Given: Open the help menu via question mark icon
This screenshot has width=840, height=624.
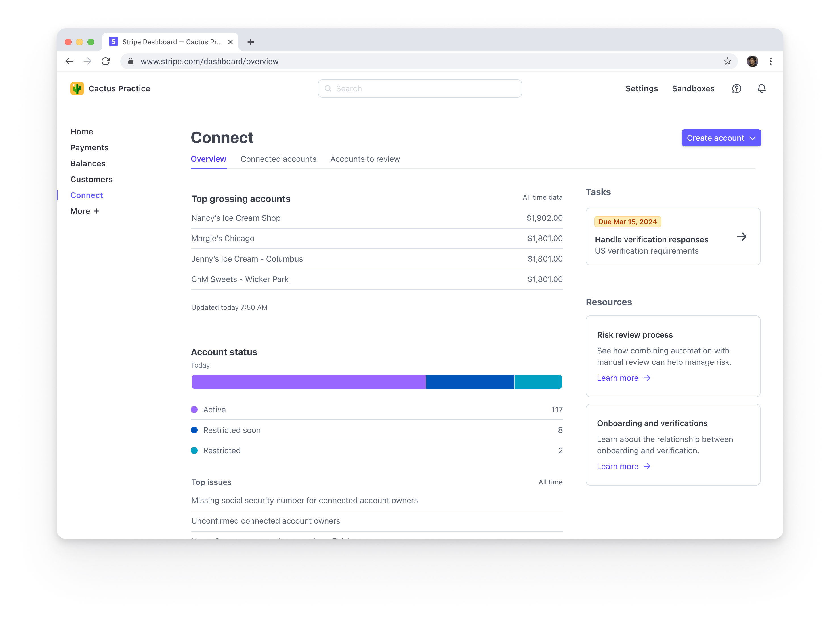Looking at the screenshot, I should pyautogui.click(x=736, y=88).
